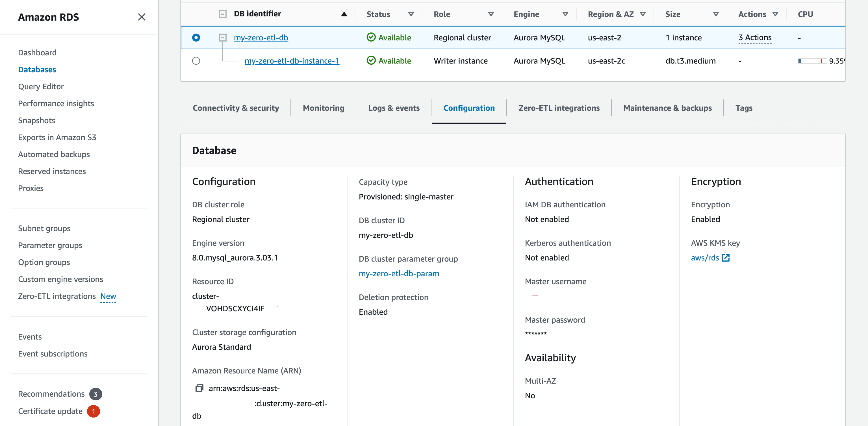Click Recommendations badge showing 3
Image resolution: width=868 pixels, height=426 pixels.
pos(96,394)
